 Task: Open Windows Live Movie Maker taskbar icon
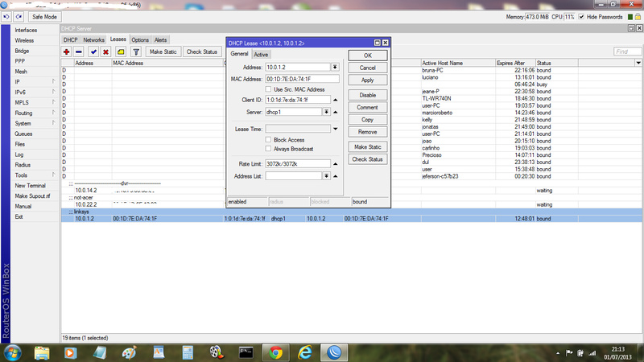coord(217,352)
